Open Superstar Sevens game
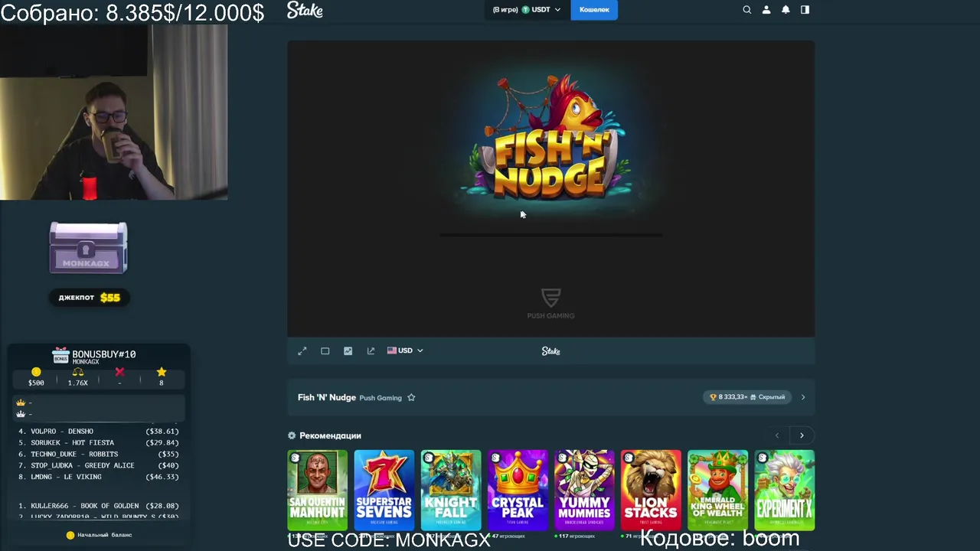The width and height of the screenshot is (980, 551). click(x=384, y=490)
